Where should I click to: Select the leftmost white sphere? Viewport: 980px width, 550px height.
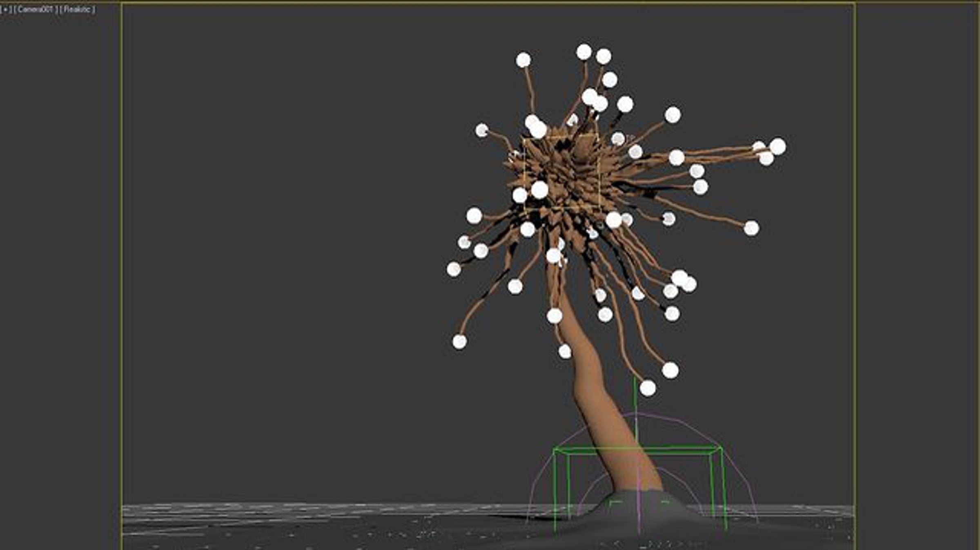click(454, 269)
